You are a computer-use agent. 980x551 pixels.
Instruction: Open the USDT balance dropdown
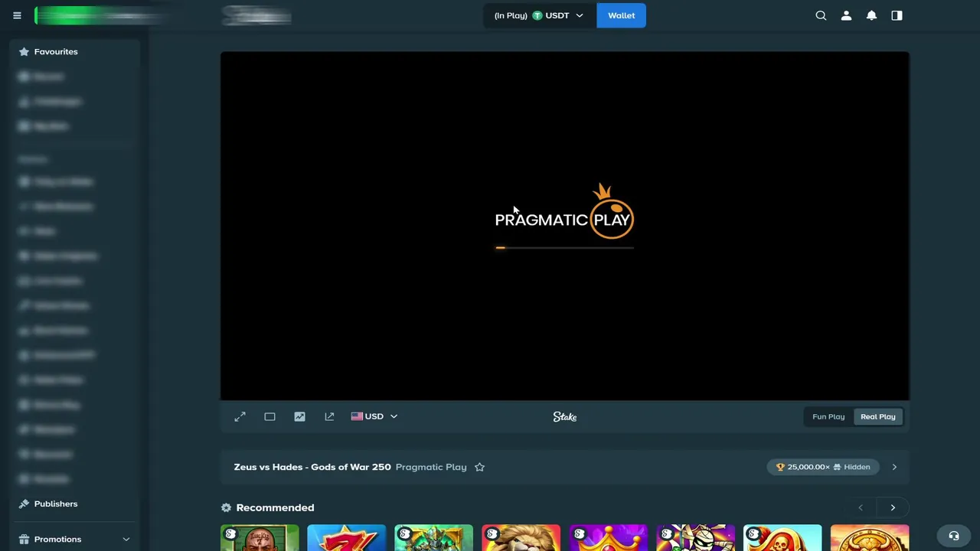pos(540,15)
